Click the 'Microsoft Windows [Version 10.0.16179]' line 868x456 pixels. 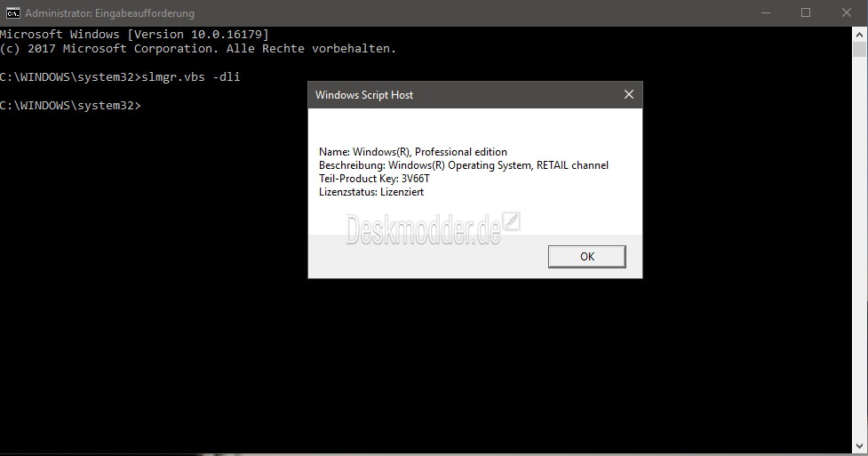134,35
